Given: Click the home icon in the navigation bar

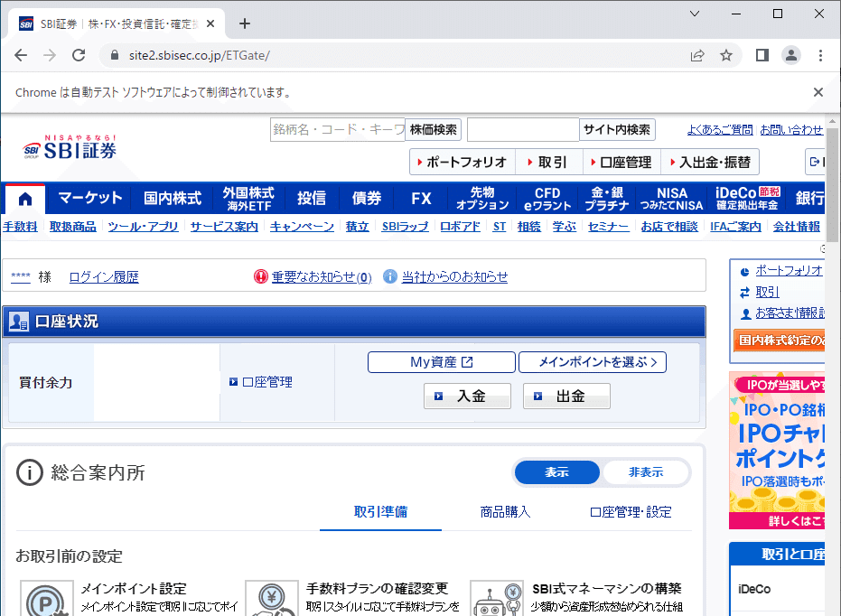Looking at the screenshot, I should pyautogui.click(x=25, y=199).
